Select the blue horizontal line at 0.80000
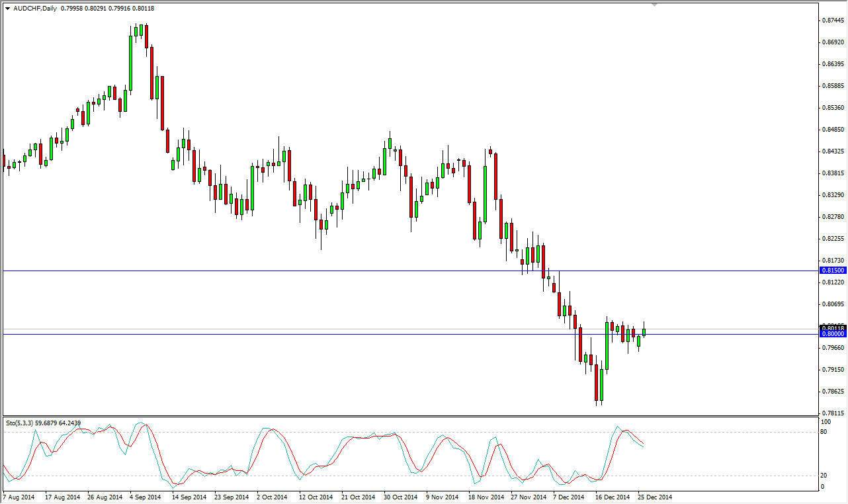 [x=397, y=335]
